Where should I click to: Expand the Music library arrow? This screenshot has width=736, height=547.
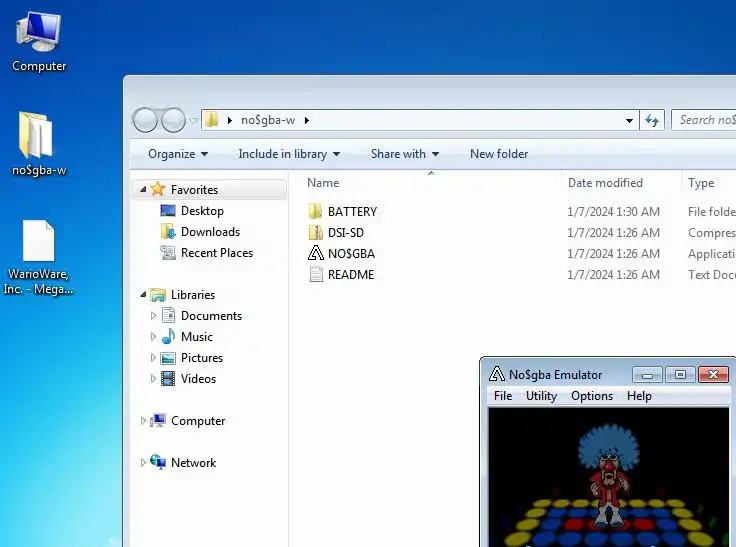153,336
